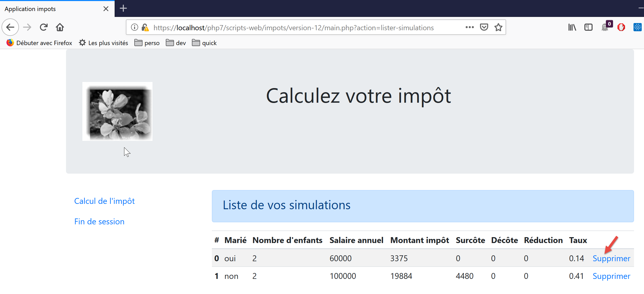
Task: Open the Calcul de l'impôt link
Action: point(104,201)
